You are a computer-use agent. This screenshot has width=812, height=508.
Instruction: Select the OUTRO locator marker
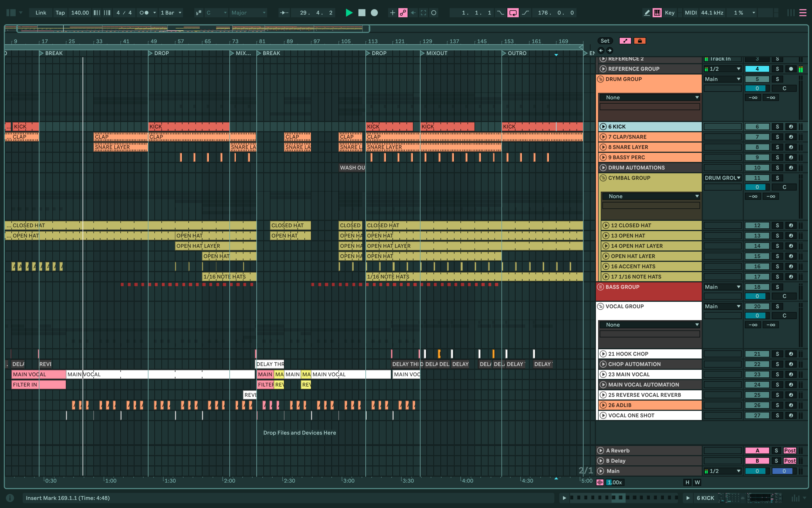pyautogui.click(x=504, y=53)
